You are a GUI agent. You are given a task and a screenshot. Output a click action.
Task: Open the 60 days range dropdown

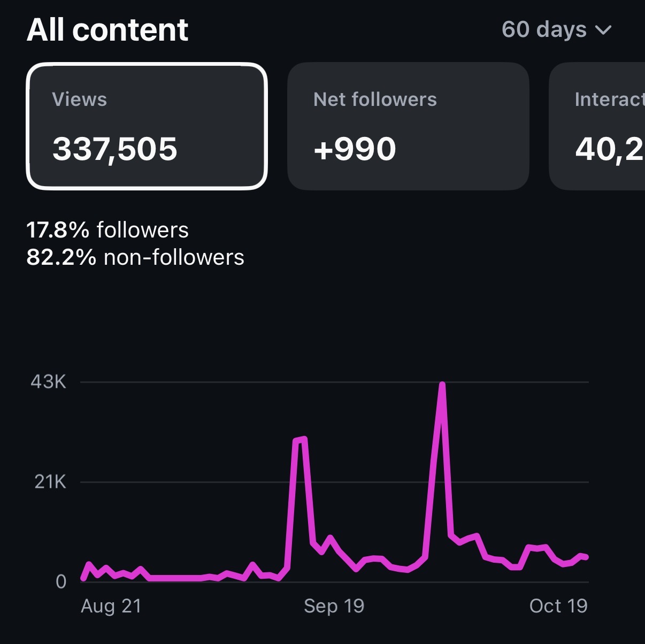(x=556, y=29)
